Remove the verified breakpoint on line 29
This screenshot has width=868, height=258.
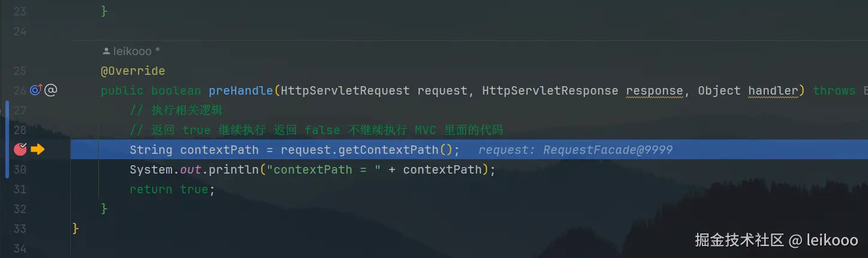click(x=20, y=149)
